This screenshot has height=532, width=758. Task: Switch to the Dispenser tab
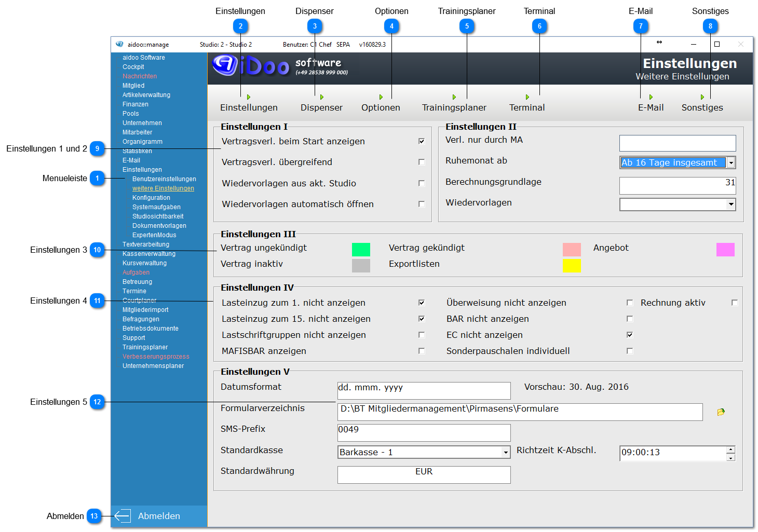coord(321,107)
